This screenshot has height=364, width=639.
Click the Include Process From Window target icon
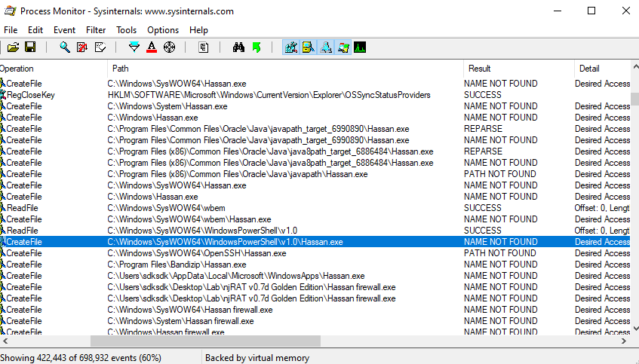pos(169,47)
